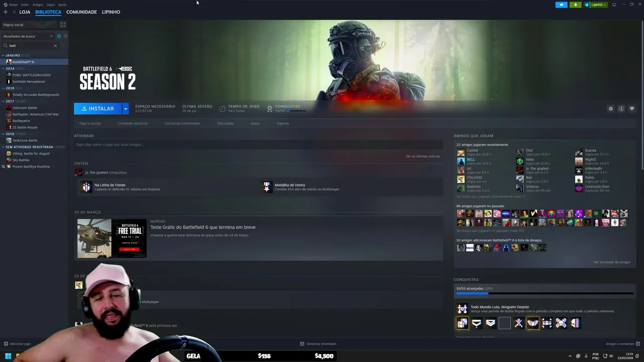Screen dimensions: 644x362
Task: Open the Suporte tab
Action: point(283,123)
